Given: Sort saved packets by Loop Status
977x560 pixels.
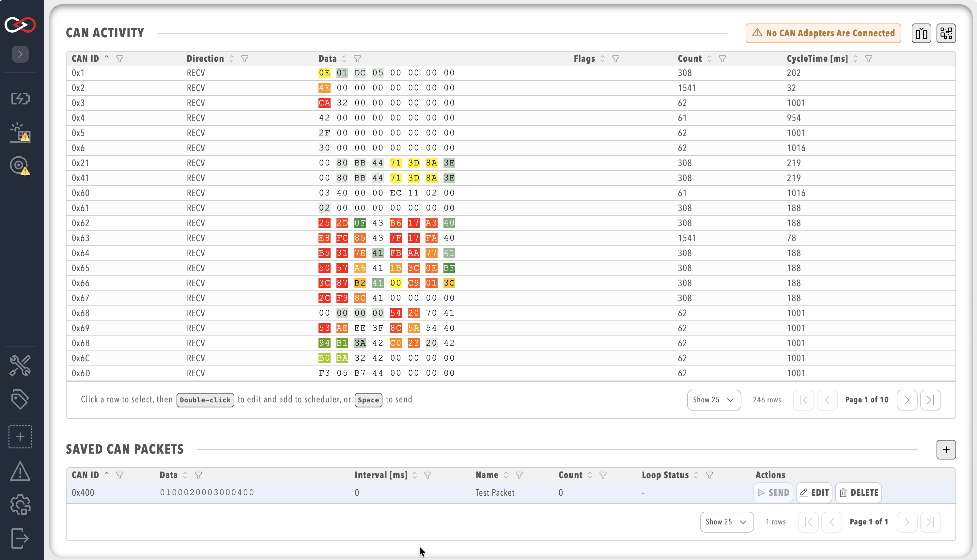Looking at the screenshot, I should click(696, 475).
